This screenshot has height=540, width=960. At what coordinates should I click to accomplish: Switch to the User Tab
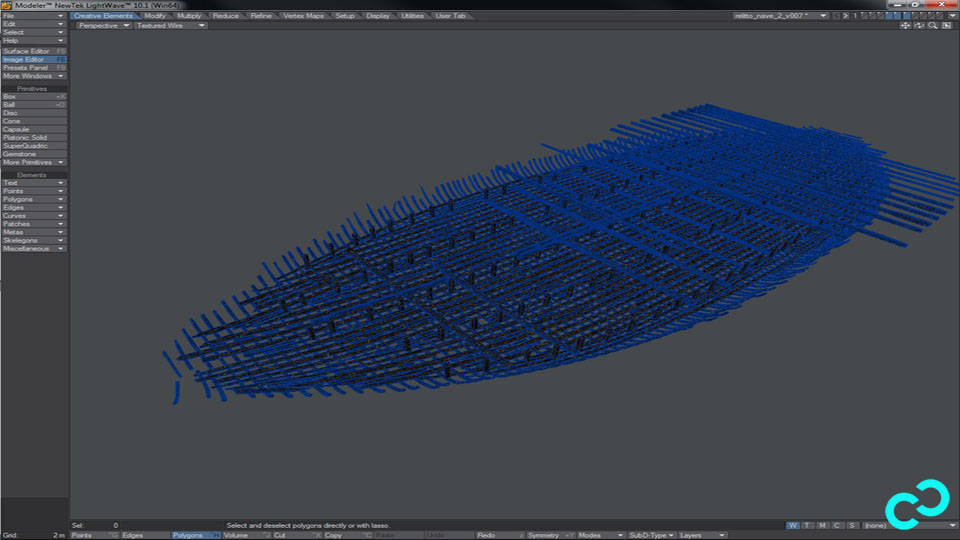451,16
